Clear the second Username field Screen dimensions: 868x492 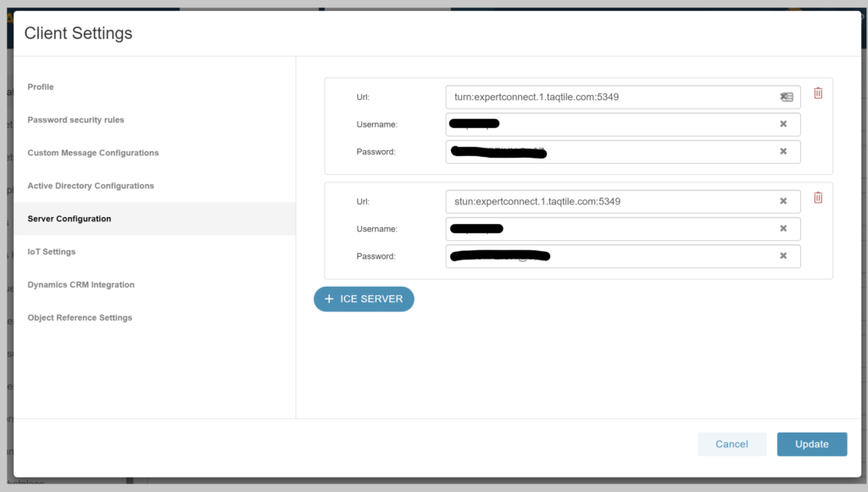click(x=783, y=228)
